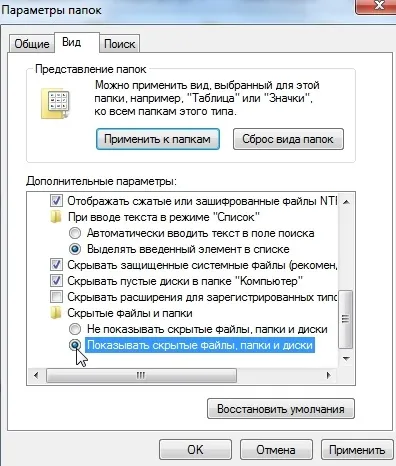The height and width of the screenshot is (466, 396).
Task: Click the Скрытые файлы и папки group label
Action: coord(130,313)
